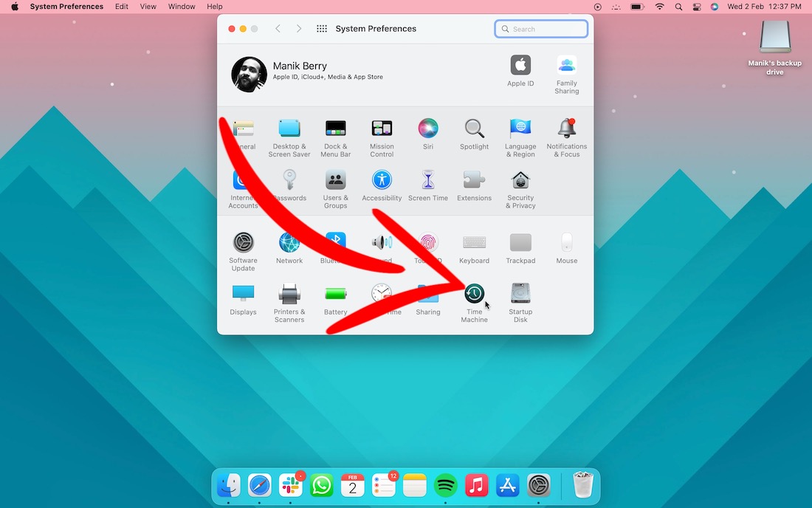
Task: Open Time Machine preferences
Action: click(474, 293)
